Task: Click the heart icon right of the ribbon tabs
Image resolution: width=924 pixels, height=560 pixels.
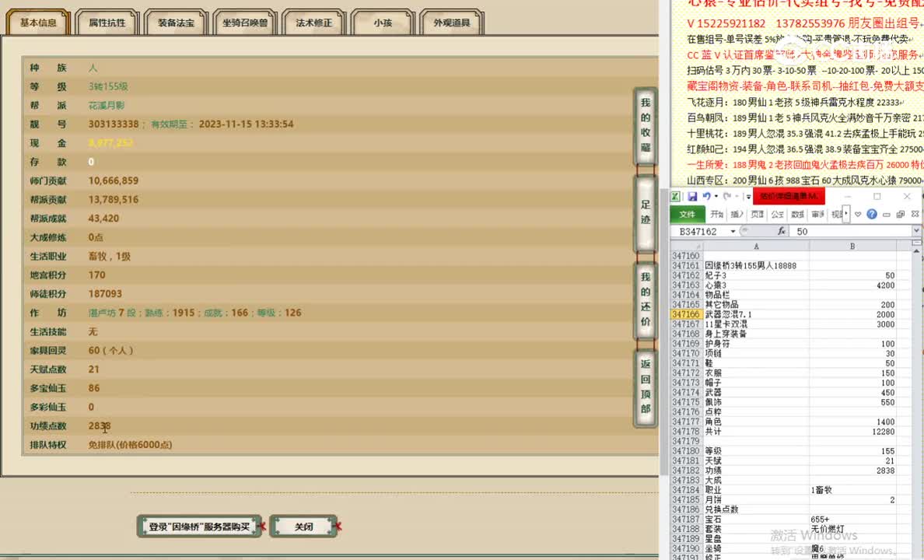Action: [x=858, y=214]
